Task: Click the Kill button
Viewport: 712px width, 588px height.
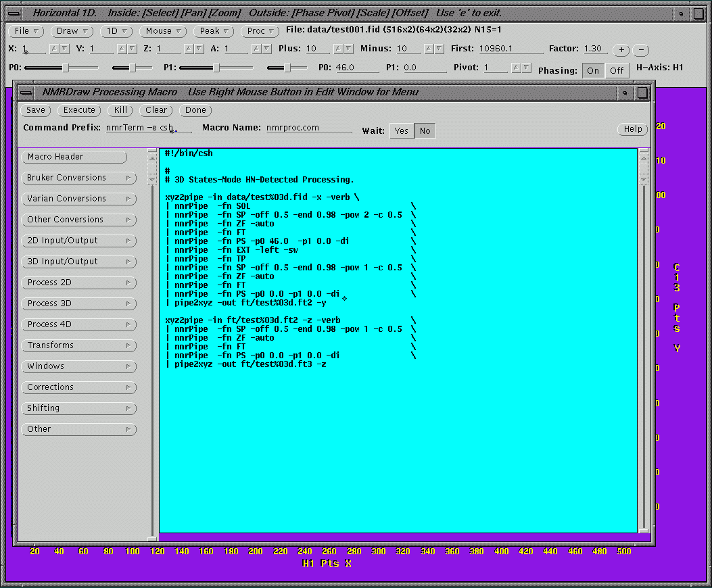Action: (120, 110)
